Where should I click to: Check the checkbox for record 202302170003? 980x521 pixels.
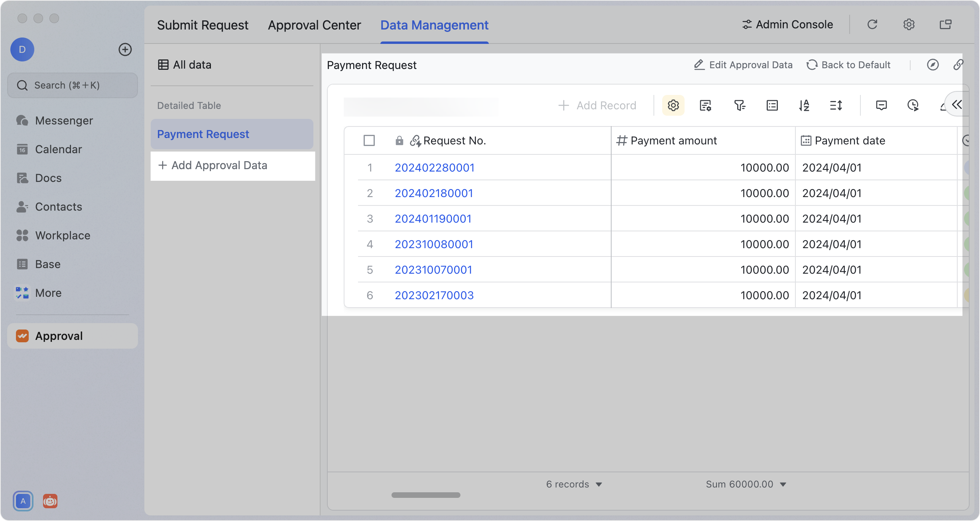click(369, 295)
